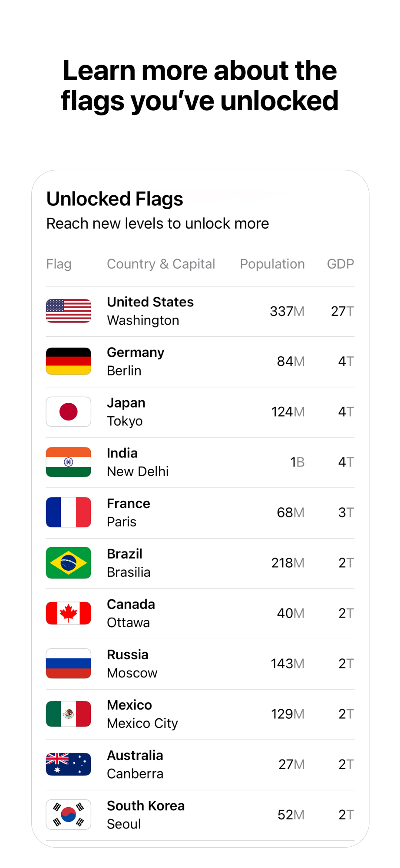The image size is (400, 868).
Task: Tap the Canada maple leaf flag
Action: 69,613
